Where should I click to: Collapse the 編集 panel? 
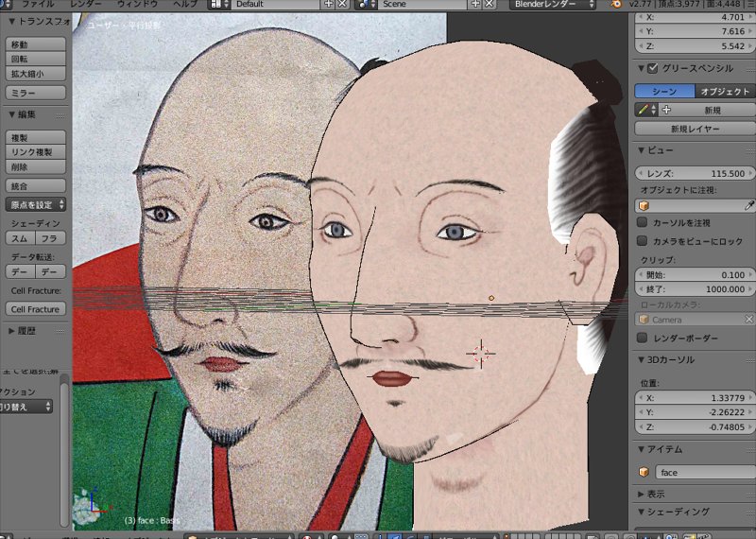click(12, 114)
